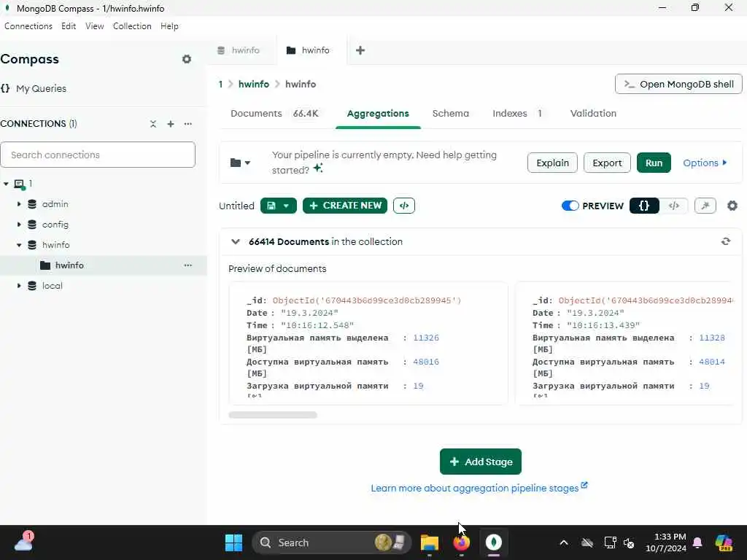Add new connection plus icon
747x560 pixels.
point(171,124)
